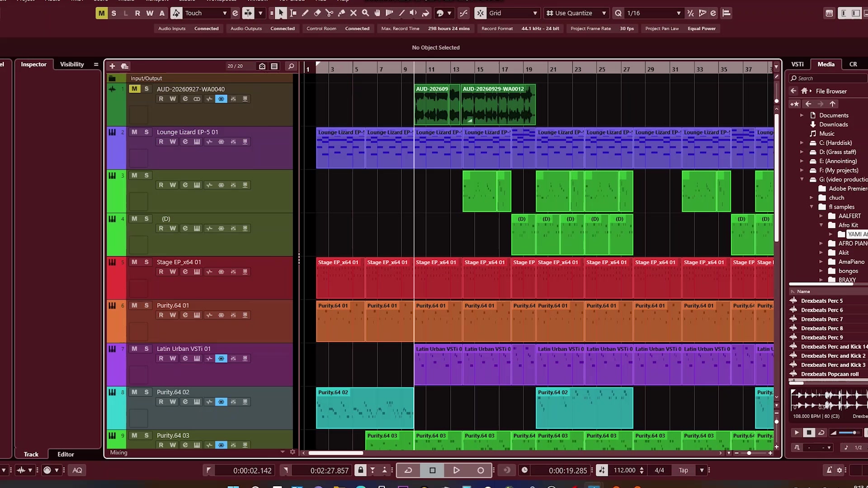Open the Use Quantize dropdown
Image resolution: width=868 pixels, height=488 pixels.
tap(604, 13)
